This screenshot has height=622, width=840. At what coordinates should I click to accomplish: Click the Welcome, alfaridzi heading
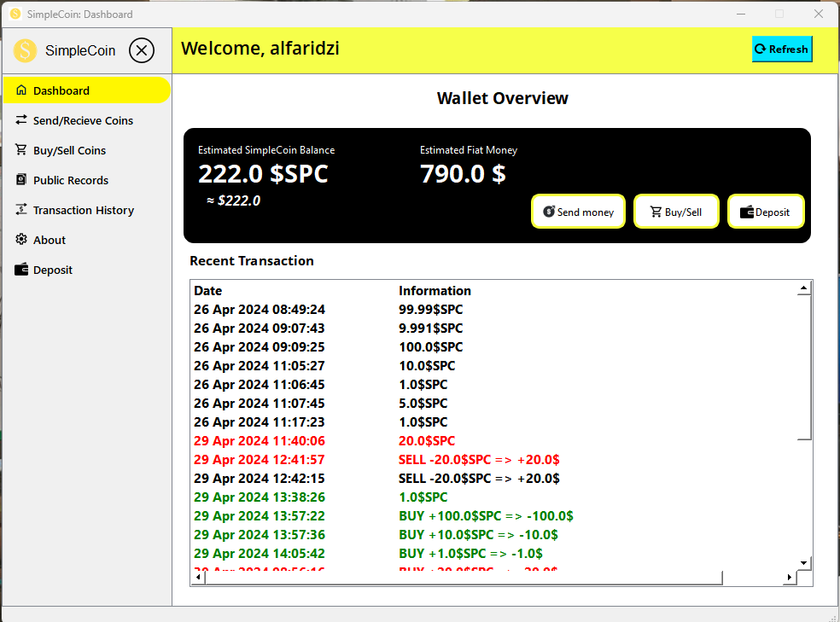[x=260, y=48]
